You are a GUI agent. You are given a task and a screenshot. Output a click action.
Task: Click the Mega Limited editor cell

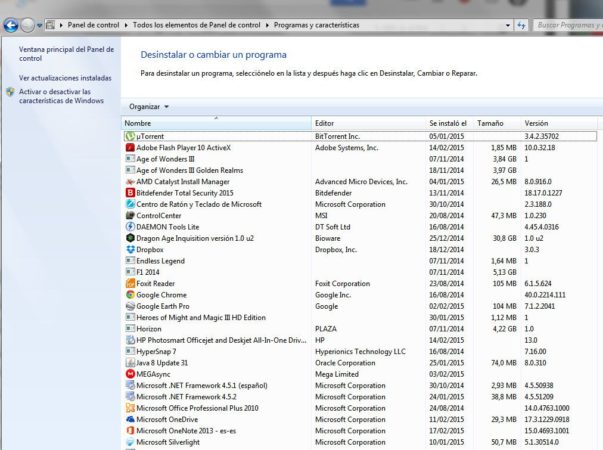tap(336, 374)
